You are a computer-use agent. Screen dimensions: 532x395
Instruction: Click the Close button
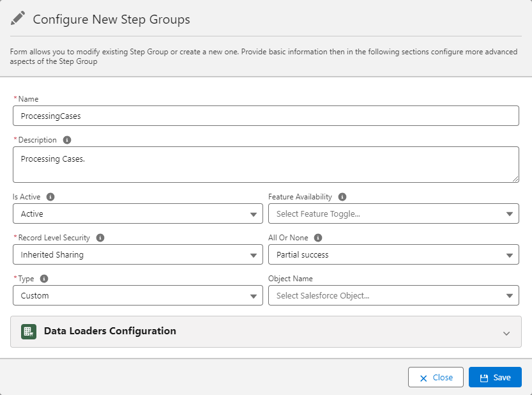click(x=436, y=378)
